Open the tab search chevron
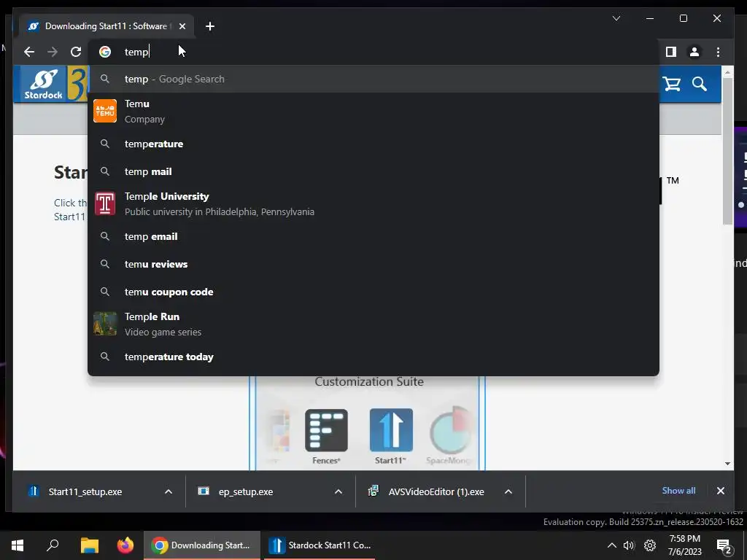Screen dimensions: 747x560 tap(616, 18)
